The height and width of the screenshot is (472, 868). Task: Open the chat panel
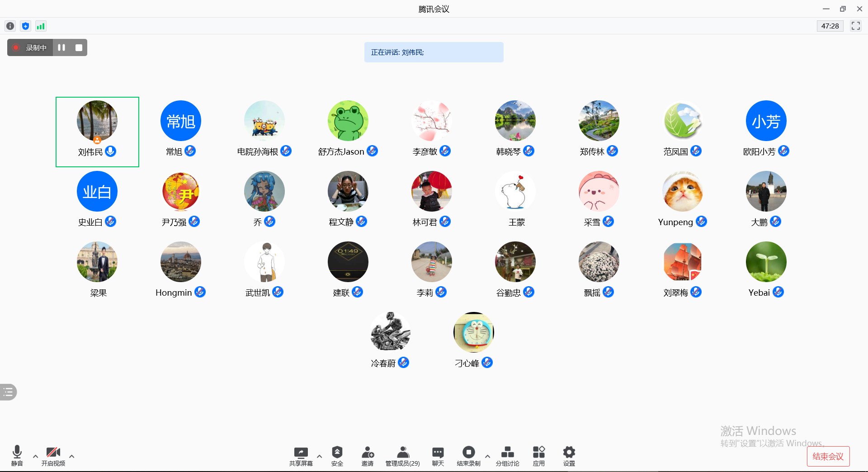click(x=438, y=456)
